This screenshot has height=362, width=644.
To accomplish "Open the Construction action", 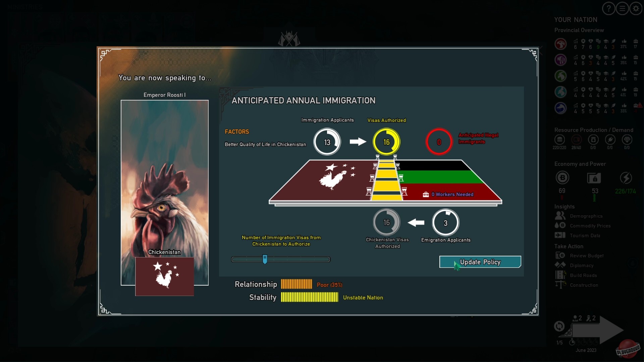I will point(584,285).
